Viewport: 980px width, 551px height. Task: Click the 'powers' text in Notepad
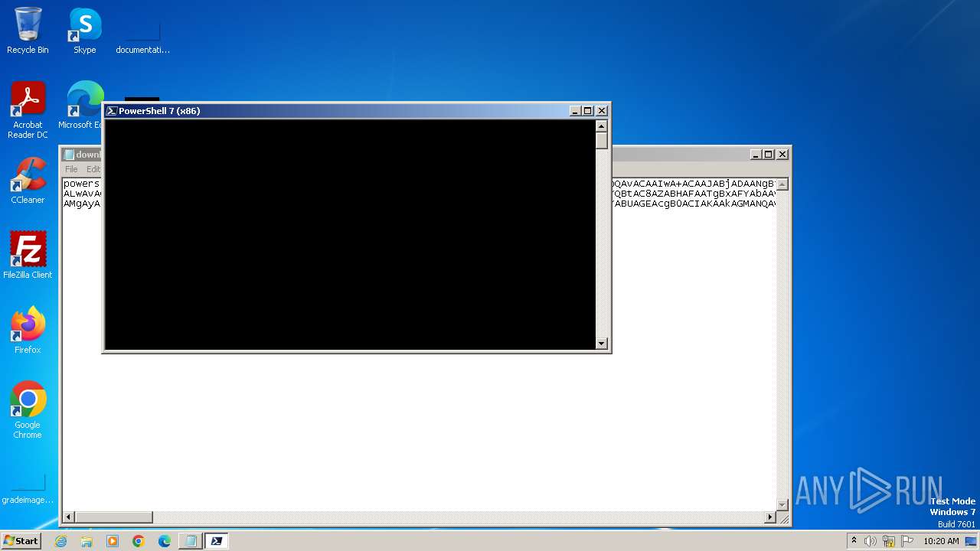[82, 184]
